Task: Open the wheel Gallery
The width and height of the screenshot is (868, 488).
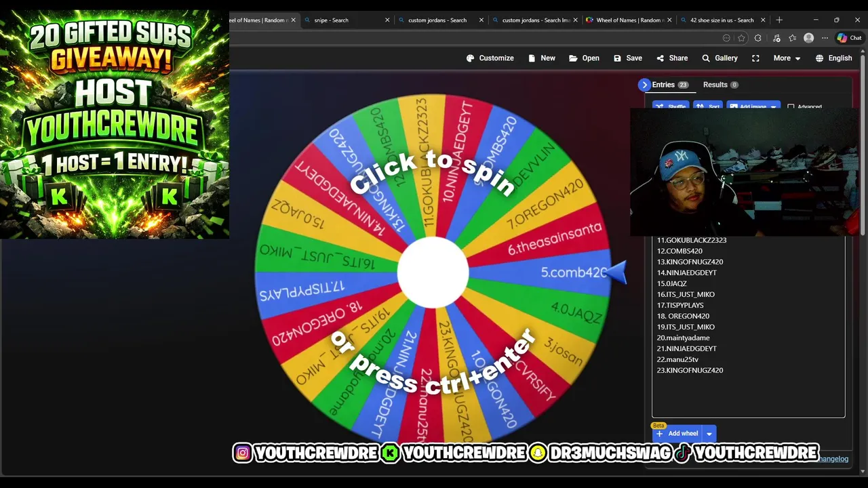Action: click(x=719, y=58)
